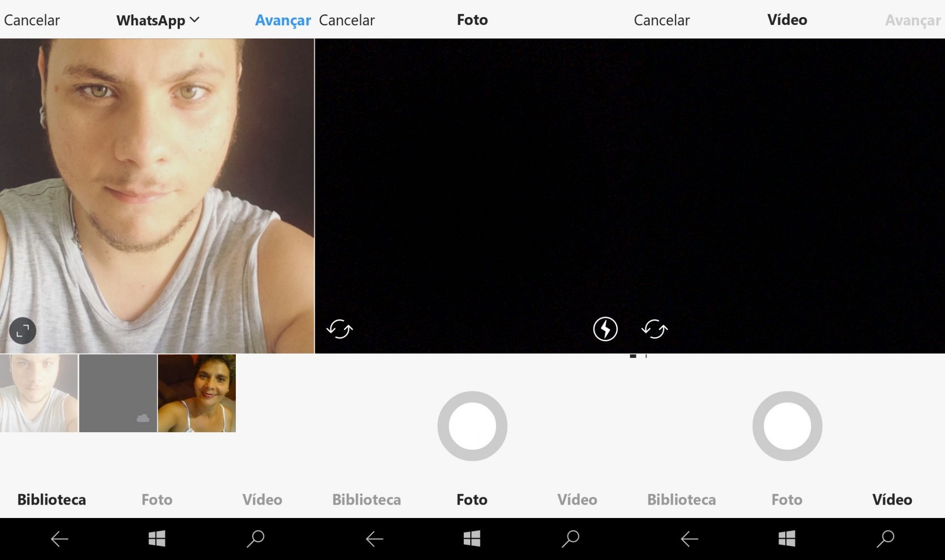Capture photo with Foto shutter button
The image size is (945, 560).
click(472, 426)
